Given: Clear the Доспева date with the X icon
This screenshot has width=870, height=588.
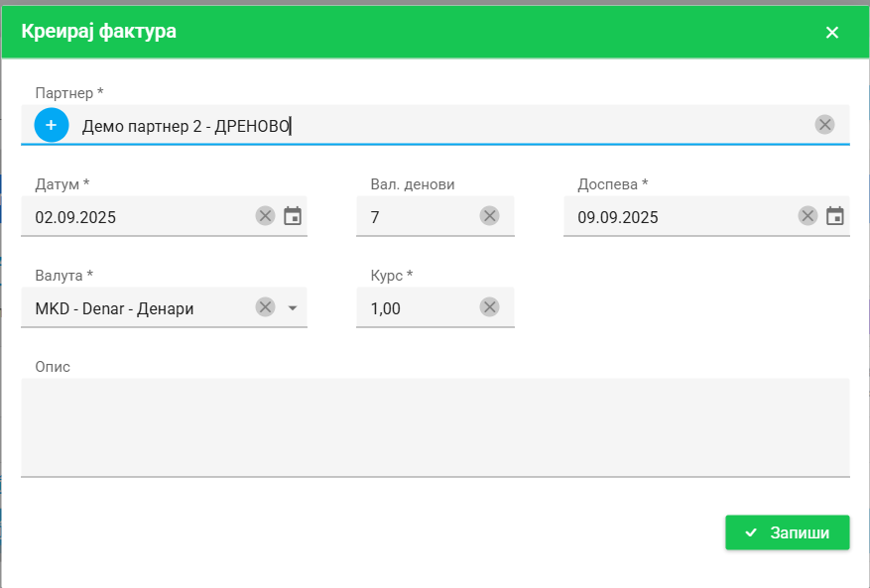Looking at the screenshot, I should coord(806,216).
